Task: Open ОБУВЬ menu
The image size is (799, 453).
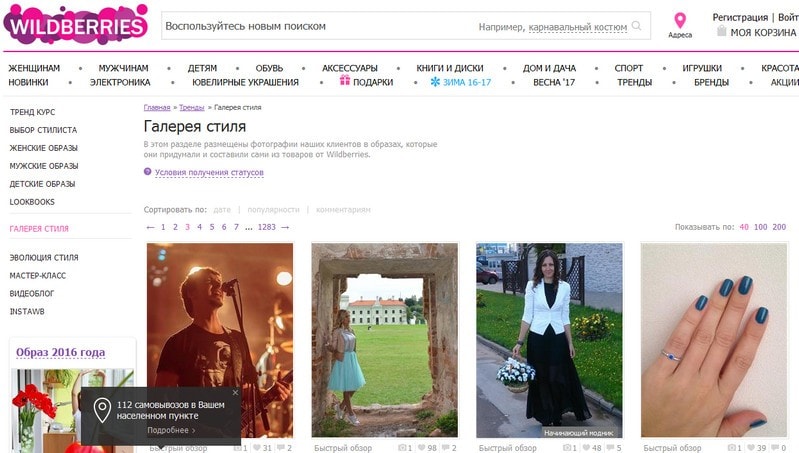Action: click(269, 68)
